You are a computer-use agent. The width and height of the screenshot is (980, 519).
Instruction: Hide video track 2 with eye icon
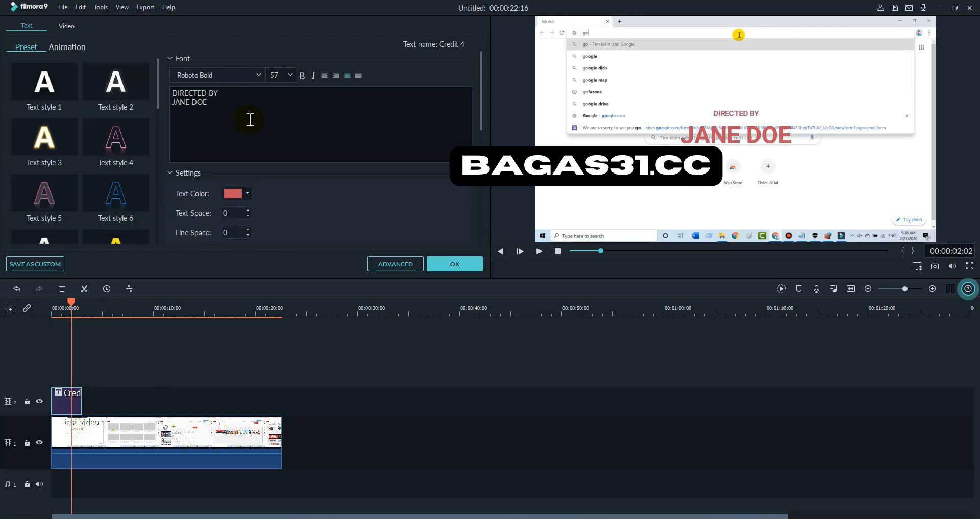(39, 401)
